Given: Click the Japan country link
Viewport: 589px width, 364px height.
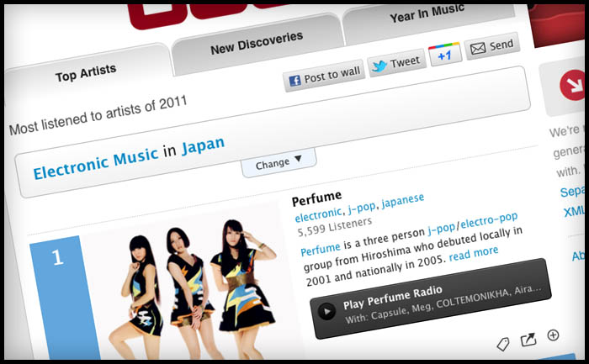Looking at the screenshot, I should 204,146.
